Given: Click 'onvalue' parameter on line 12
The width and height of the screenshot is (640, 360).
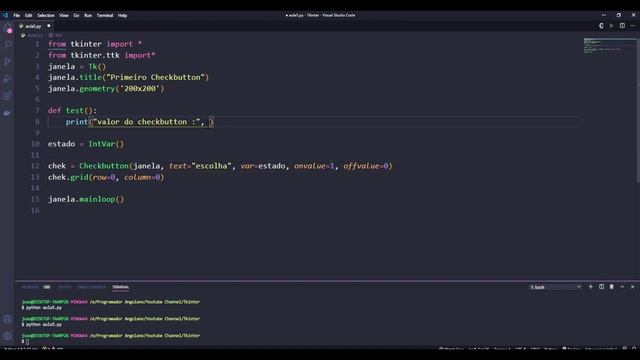Looking at the screenshot, I should coord(310,166).
